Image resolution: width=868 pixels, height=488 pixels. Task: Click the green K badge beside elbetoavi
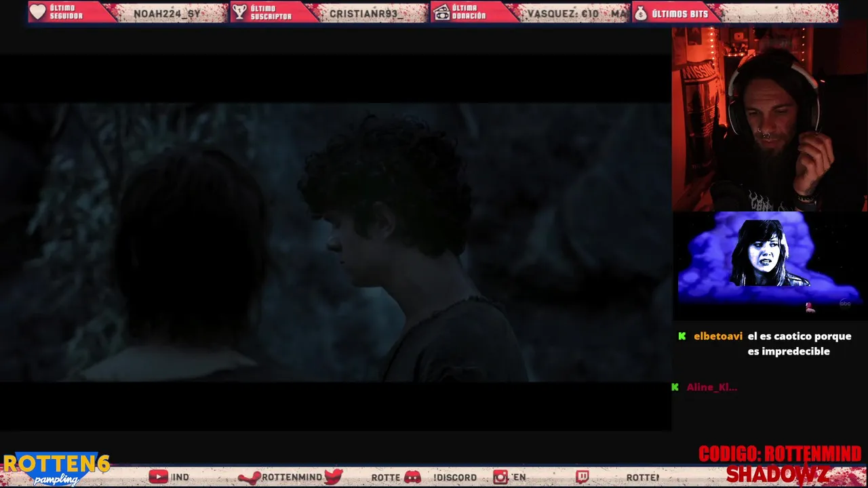point(682,336)
